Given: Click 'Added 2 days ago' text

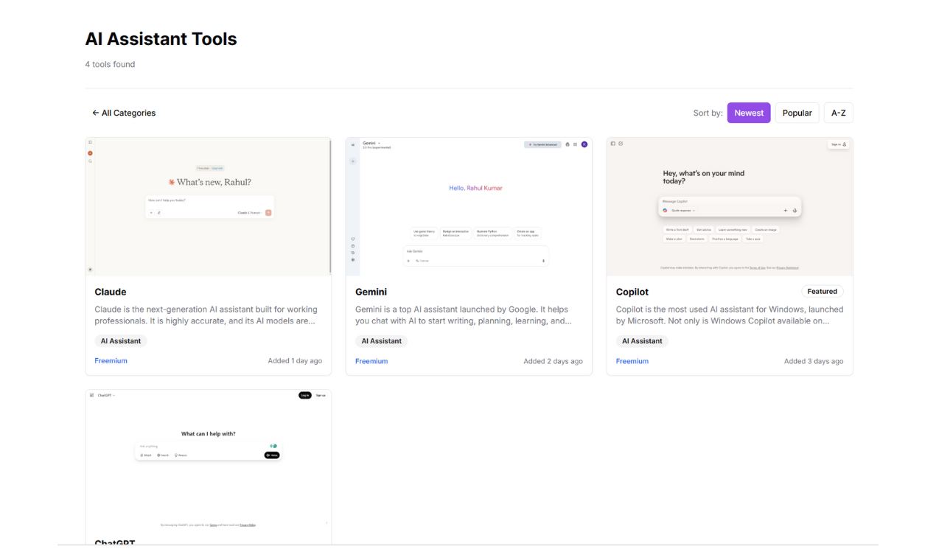Looking at the screenshot, I should pos(553,361).
